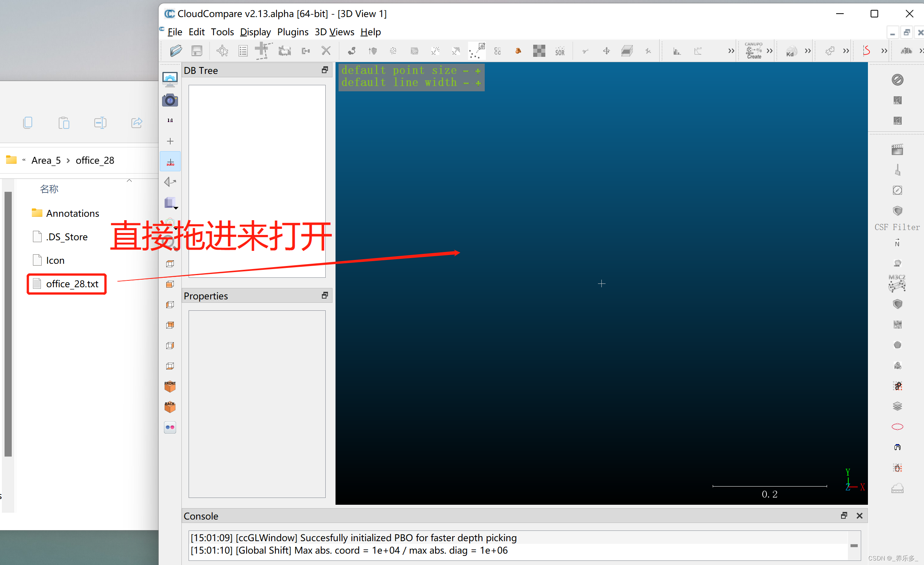Click the compass plugin icon
The image size is (924, 565).
click(x=897, y=190)
